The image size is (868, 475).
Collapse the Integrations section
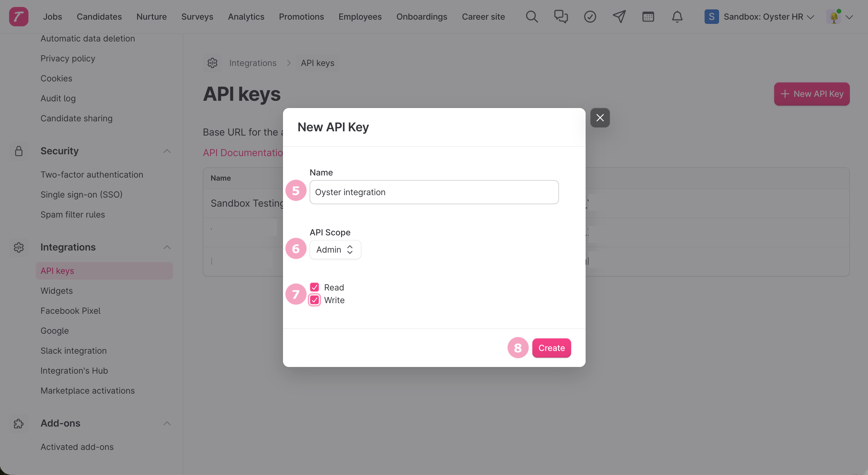pos(167,247)
